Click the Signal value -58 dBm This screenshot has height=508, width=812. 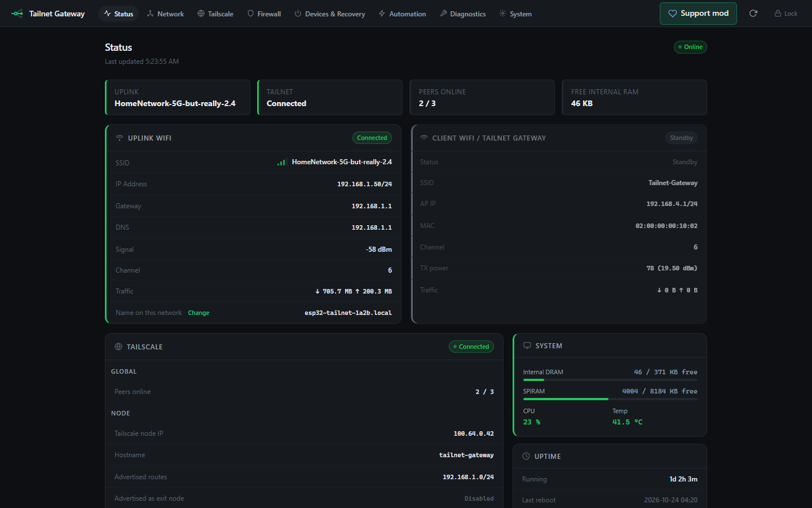pos(379,249)
